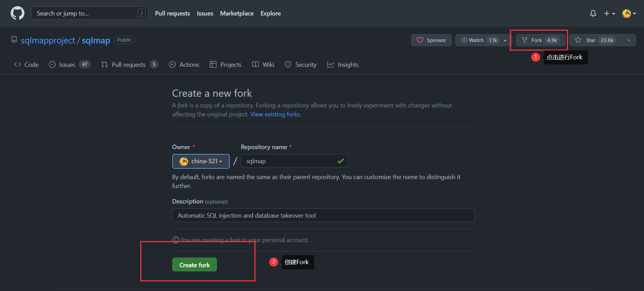The width and height of the screenshot is (644, 291).
Task: Focus the Search or jump to field
Action: pos(90,13)
